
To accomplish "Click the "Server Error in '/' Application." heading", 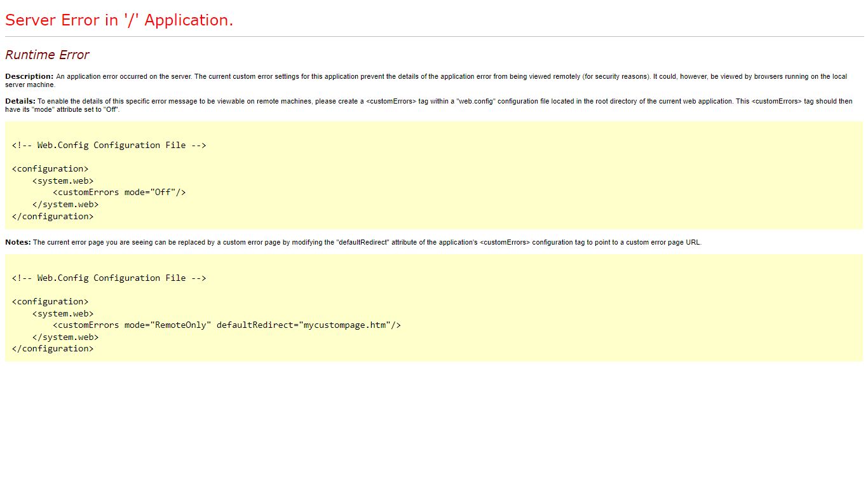I will (x=119, y=20).
